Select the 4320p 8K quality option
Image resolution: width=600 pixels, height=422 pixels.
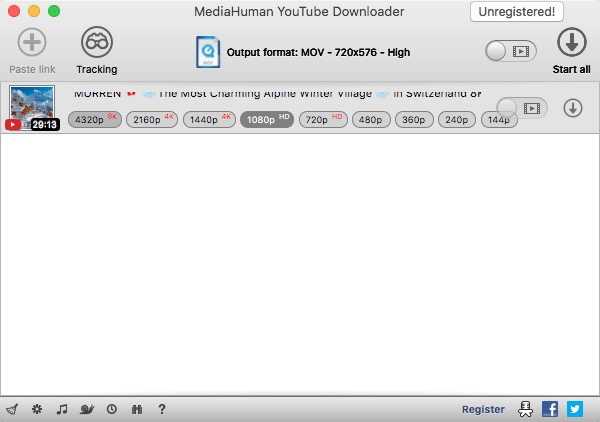pos(94,119)
